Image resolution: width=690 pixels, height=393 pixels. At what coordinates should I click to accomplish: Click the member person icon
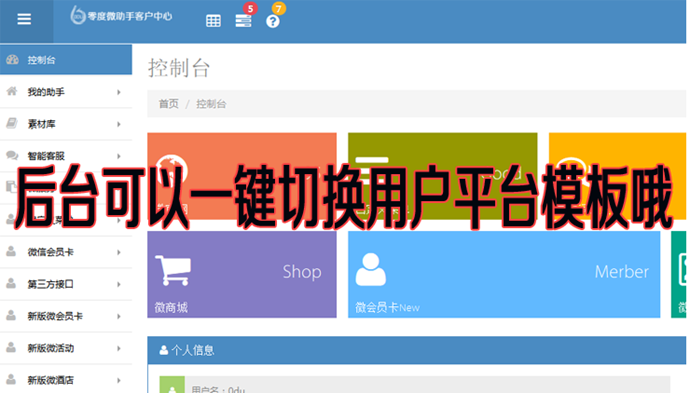coord(371,270)
